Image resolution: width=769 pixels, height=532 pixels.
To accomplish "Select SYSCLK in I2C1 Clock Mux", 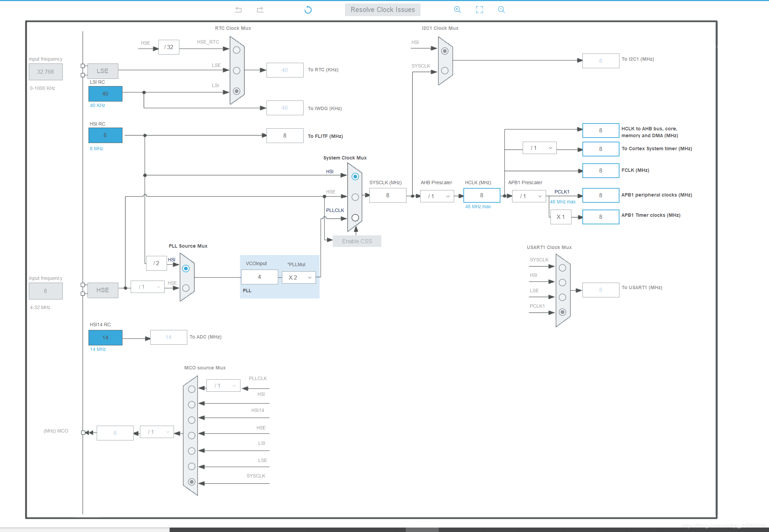I will pos(445,71).
